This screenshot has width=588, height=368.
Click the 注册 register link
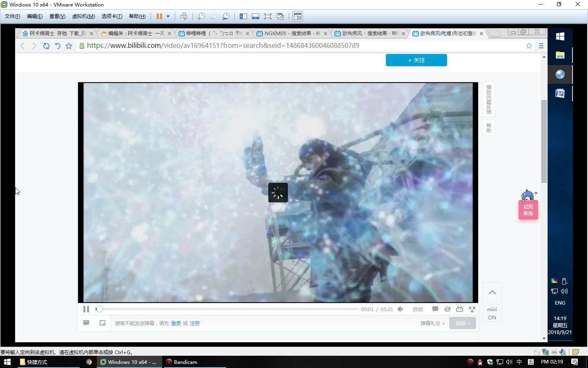(x=195, y=323)
